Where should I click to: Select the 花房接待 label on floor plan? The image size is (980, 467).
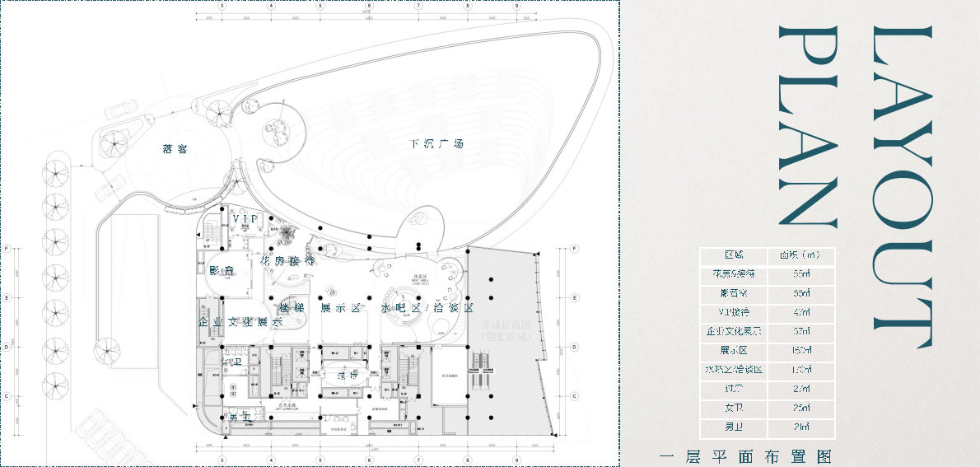coord(287,261)
